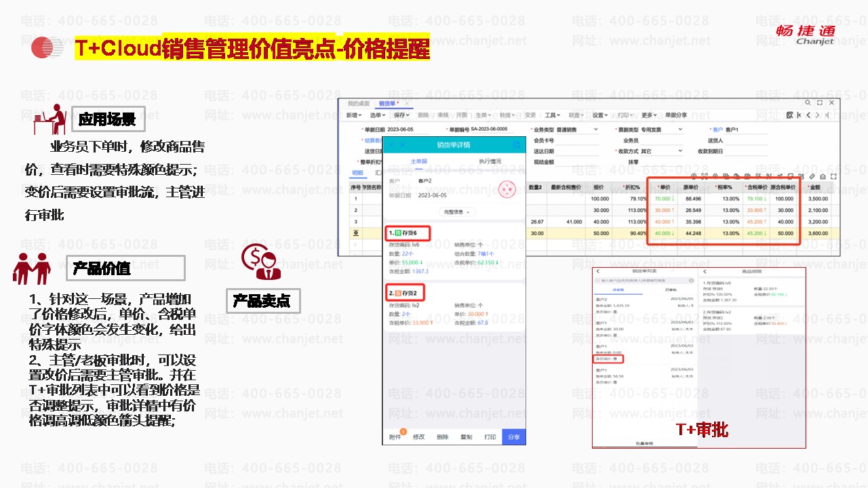Viewport: 868px width, 488px height.
Task: Click the 原单价 column header
Action: click(692, 186)
